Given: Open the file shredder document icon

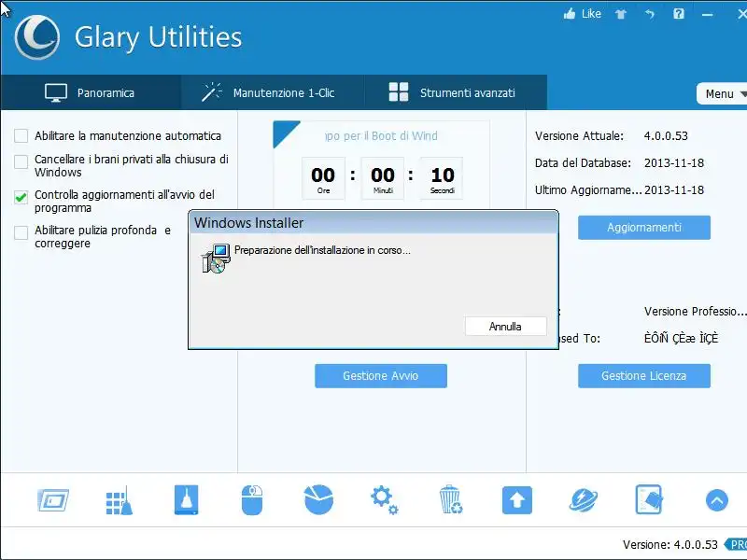Looking at the screenshot, I should tap(649, 500).
